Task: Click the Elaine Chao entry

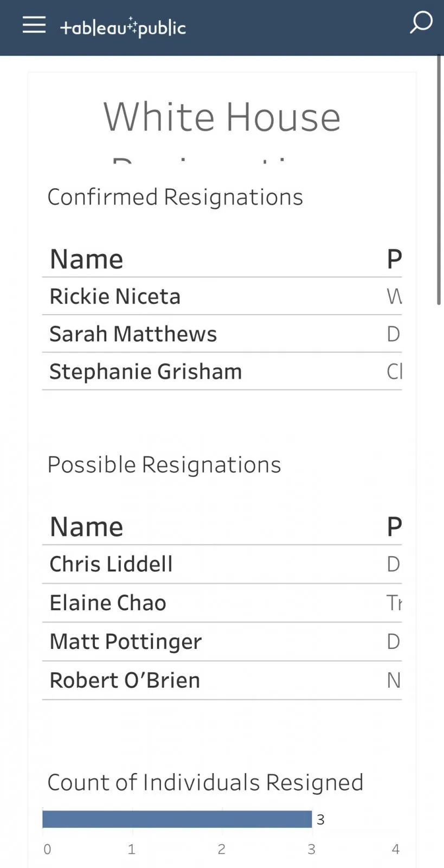Action: (x=107, y=603)
